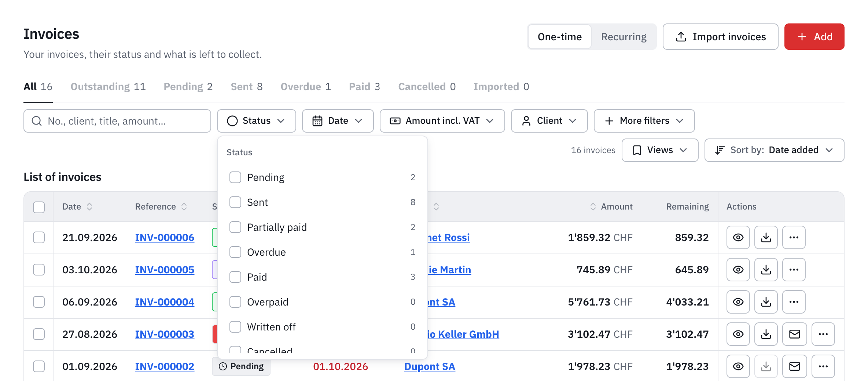Open the Paid tab

point(364,87)
